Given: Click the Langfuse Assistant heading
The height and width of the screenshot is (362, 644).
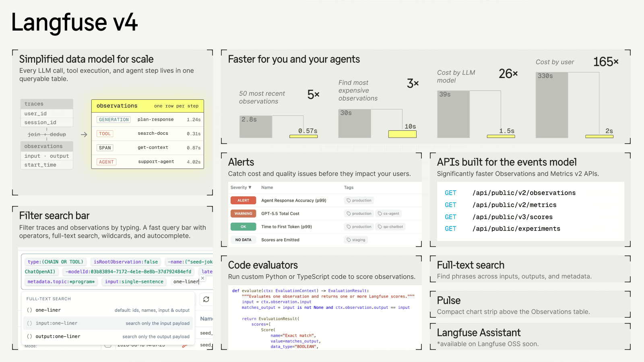Looking at the screenshot, I should point(479,333).
